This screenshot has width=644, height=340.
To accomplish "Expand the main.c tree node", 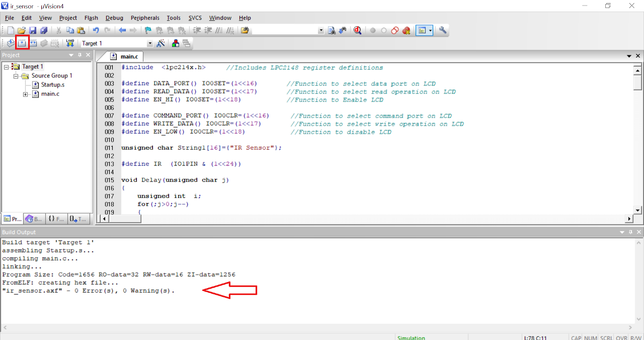I will coord(25,94).
